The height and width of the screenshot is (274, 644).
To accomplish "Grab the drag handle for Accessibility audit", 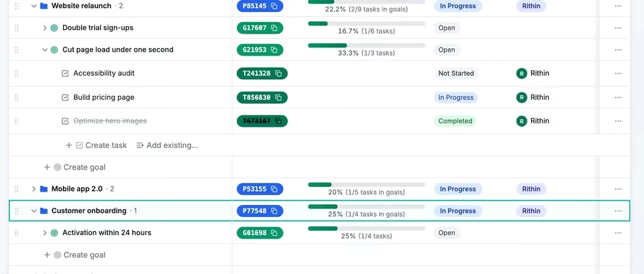I will (x=16, y=74).
